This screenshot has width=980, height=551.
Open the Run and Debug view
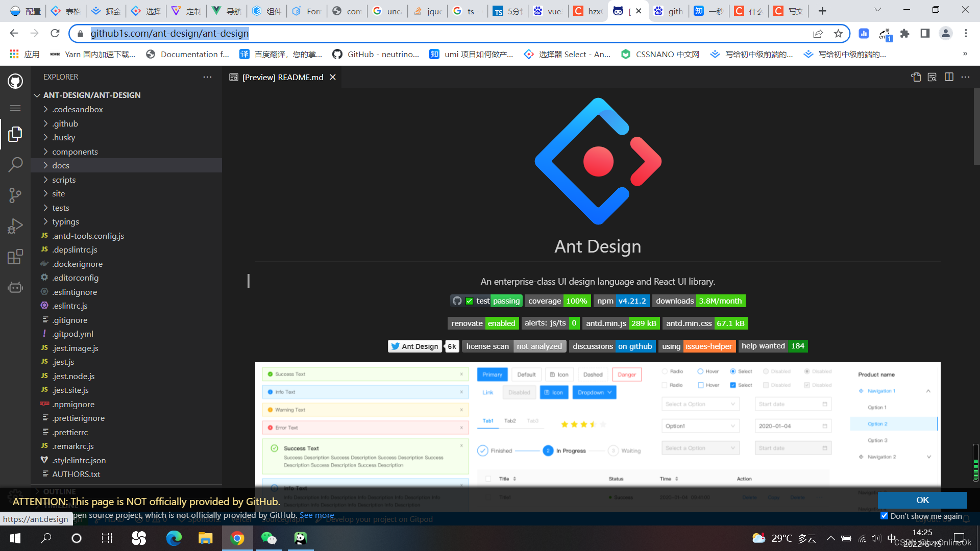pos(15,226)
